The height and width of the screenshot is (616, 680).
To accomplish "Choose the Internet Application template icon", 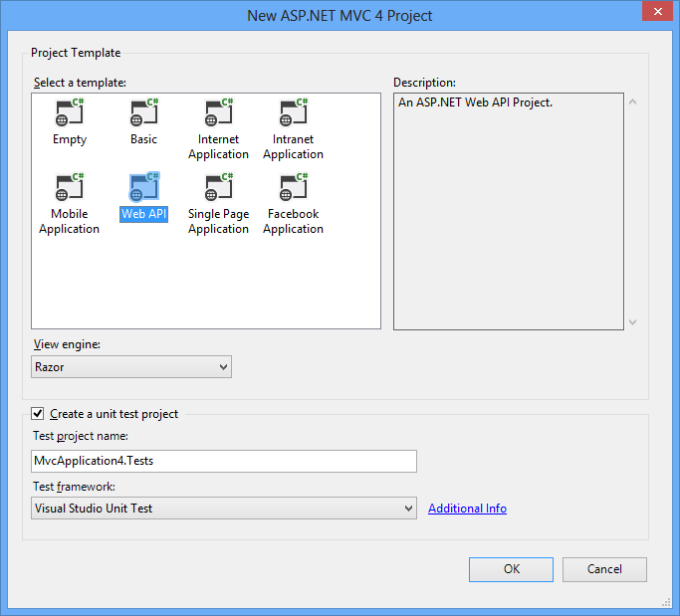I will [219, 112].
